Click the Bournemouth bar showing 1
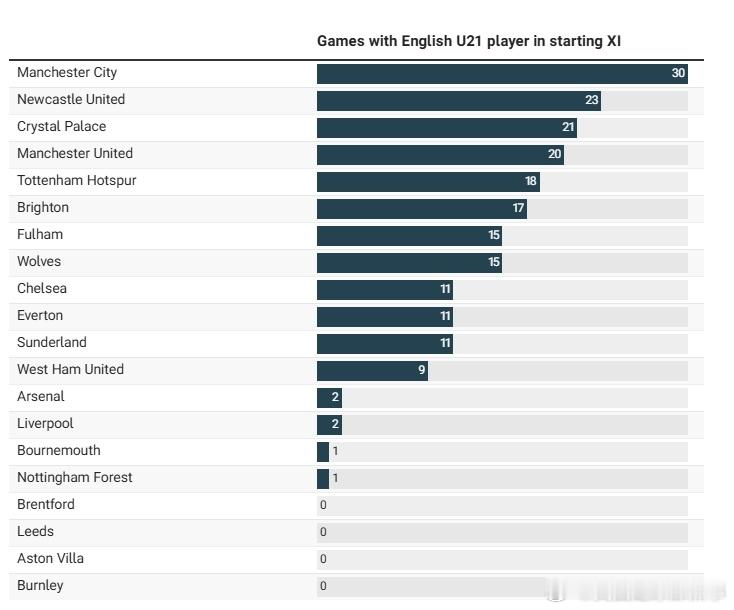Screen dimensions: 734x610 [x=323, y=452]
